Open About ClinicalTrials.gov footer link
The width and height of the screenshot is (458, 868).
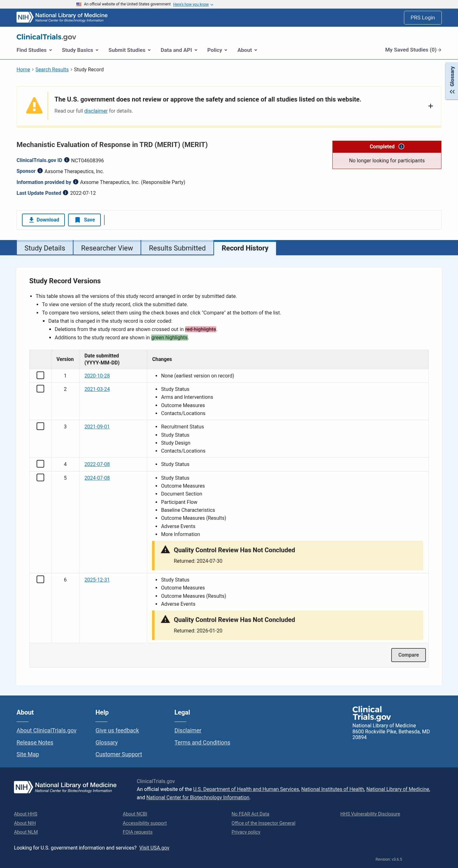pos(46,730)
